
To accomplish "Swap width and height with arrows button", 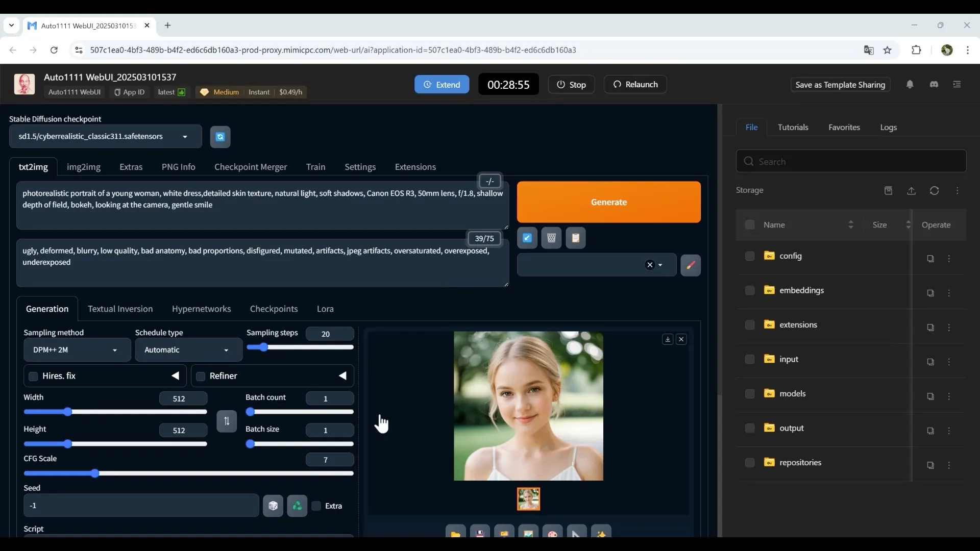I will tap(227, 421).
